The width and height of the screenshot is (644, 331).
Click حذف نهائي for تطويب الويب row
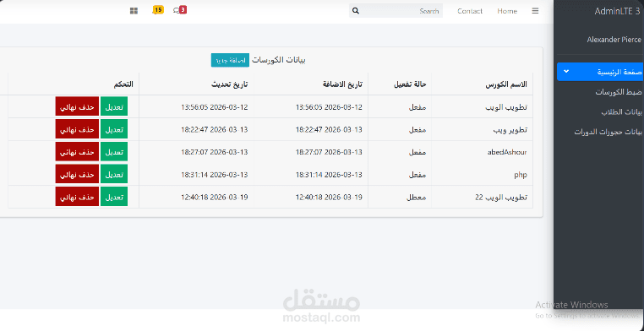77,106
